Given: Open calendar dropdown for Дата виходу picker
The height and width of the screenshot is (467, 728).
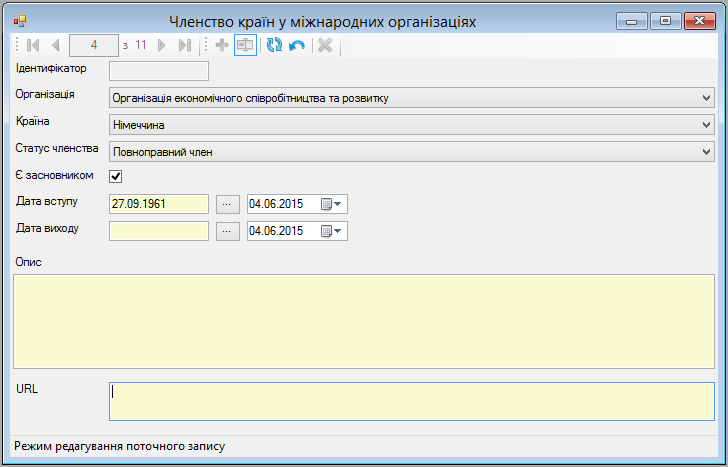Looking at the screenshot, I should point(332,231).
